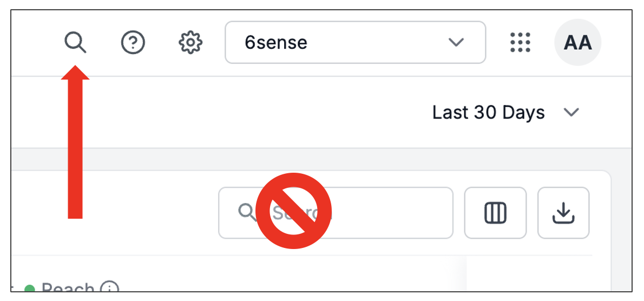Open the help question mark icon
Screen dimensions: 644x301
point(133,42)
